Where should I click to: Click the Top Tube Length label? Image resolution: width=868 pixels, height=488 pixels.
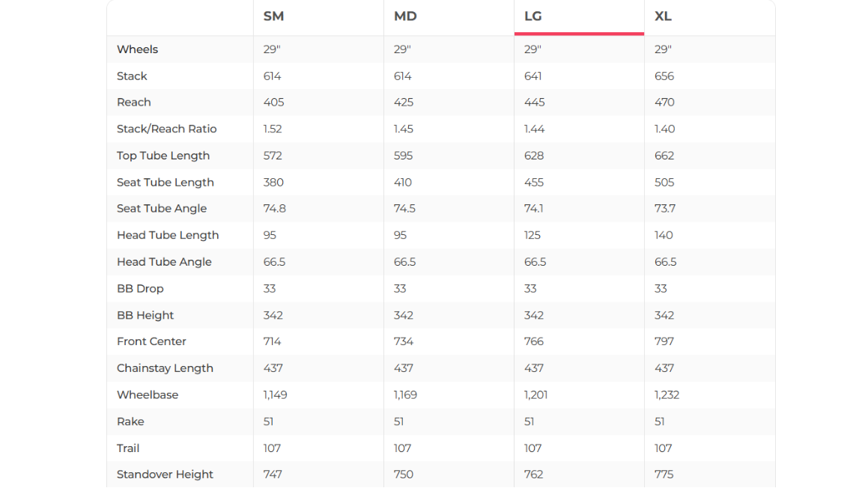click(163, 156)
